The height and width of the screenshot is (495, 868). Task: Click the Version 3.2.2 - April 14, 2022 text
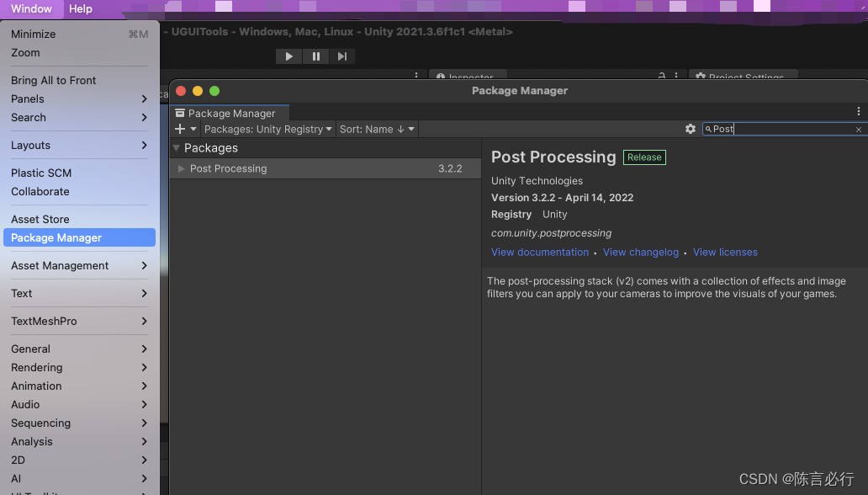(x=563, y=198)
